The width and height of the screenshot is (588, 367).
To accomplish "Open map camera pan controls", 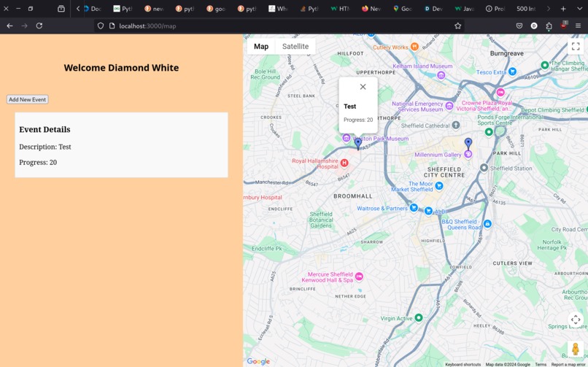I will click(x=576, y=320).
